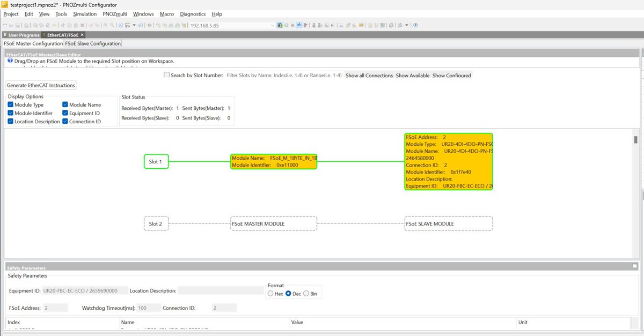Click the green start toolbar icon
644x336 pixels.
pyautogui.click(x=287, y=25)
